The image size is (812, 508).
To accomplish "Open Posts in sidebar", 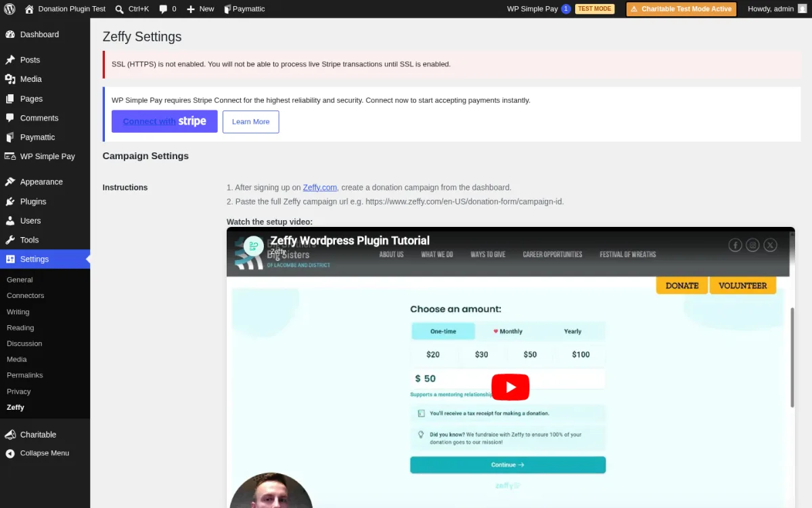I will pos(45,60).
